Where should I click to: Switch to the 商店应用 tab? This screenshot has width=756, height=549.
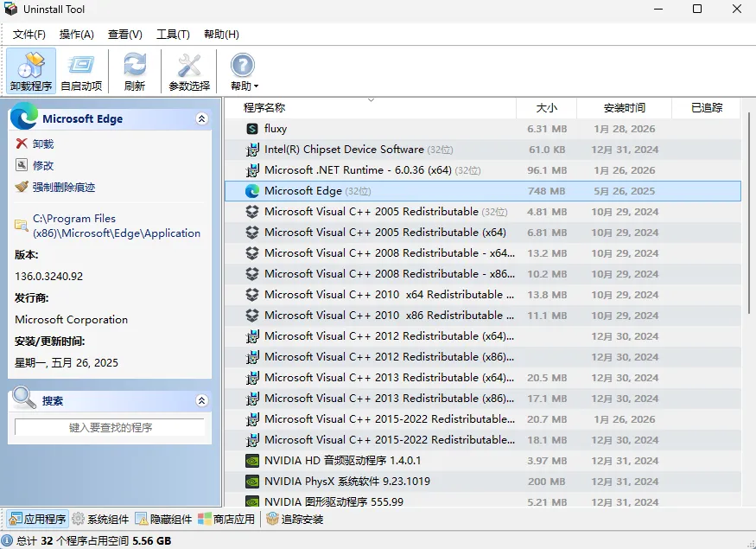[x=226, y=519]
